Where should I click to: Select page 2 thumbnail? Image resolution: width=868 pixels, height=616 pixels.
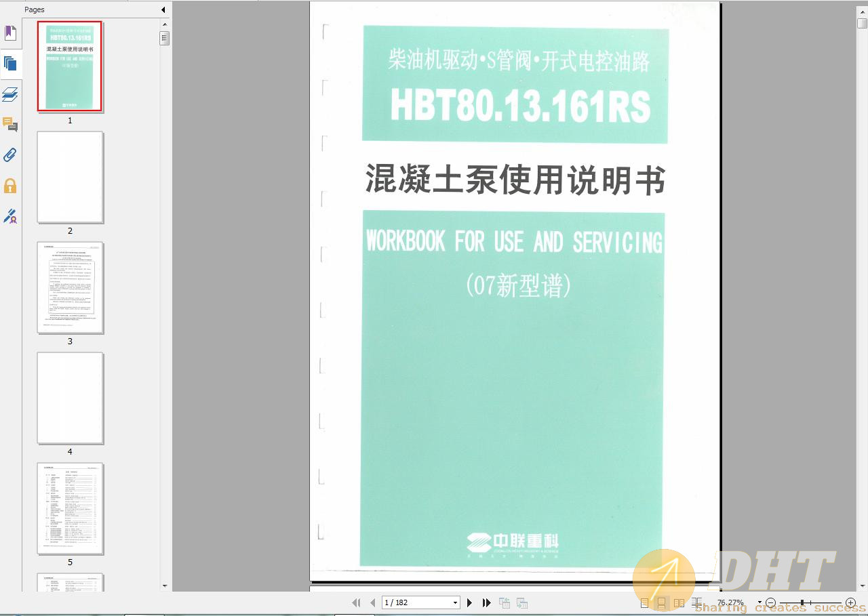coord(70,177)
